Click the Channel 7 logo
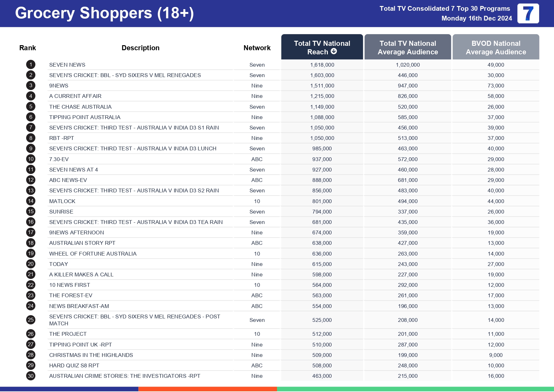The height and width of the screenshot is (392, 554). pyautogui.click(x=528, y=14)
